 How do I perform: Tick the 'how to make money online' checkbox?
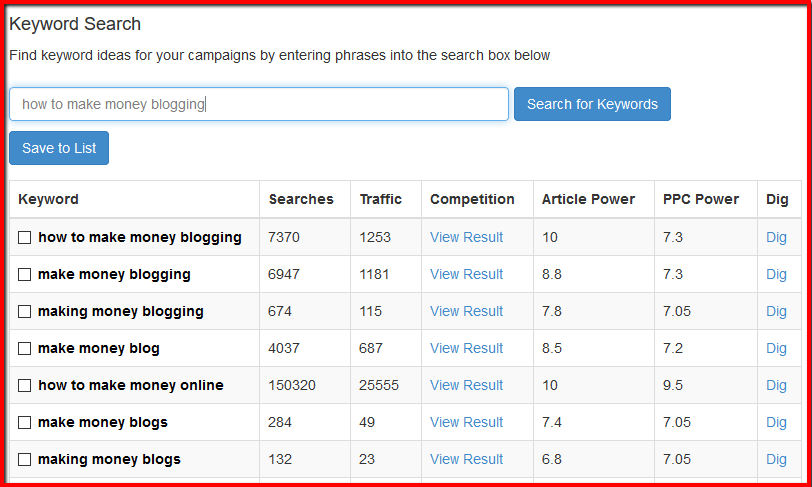(x=24, y=385)
